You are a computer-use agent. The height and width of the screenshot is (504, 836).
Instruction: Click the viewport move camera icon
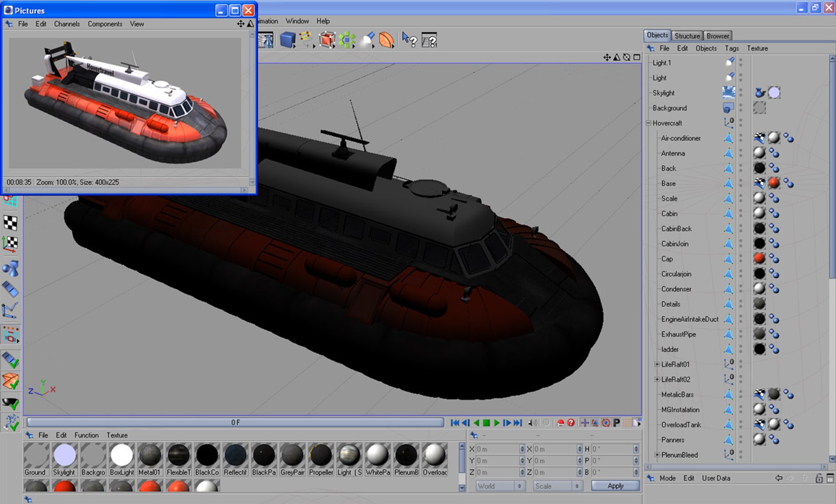click(607, 57)
